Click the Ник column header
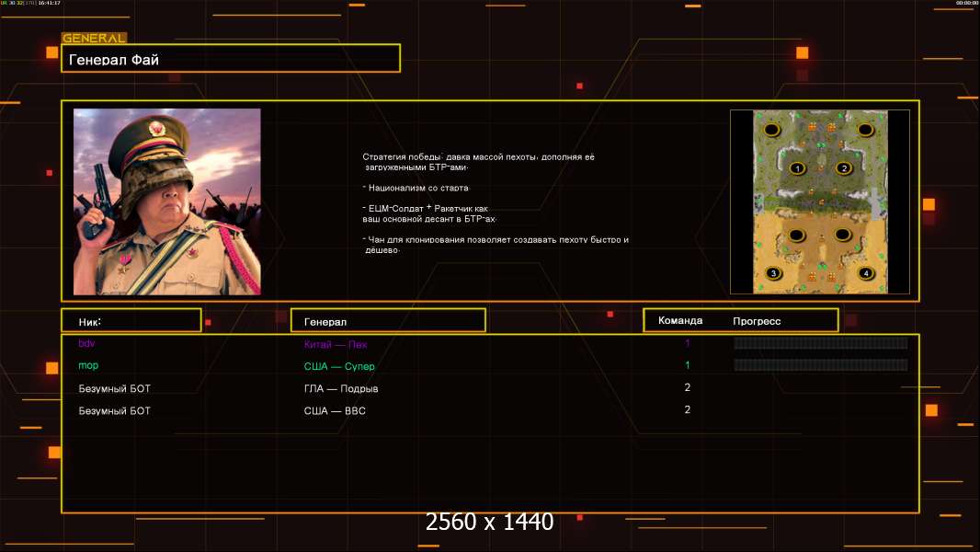980x552 pixels. click(131, 320)
